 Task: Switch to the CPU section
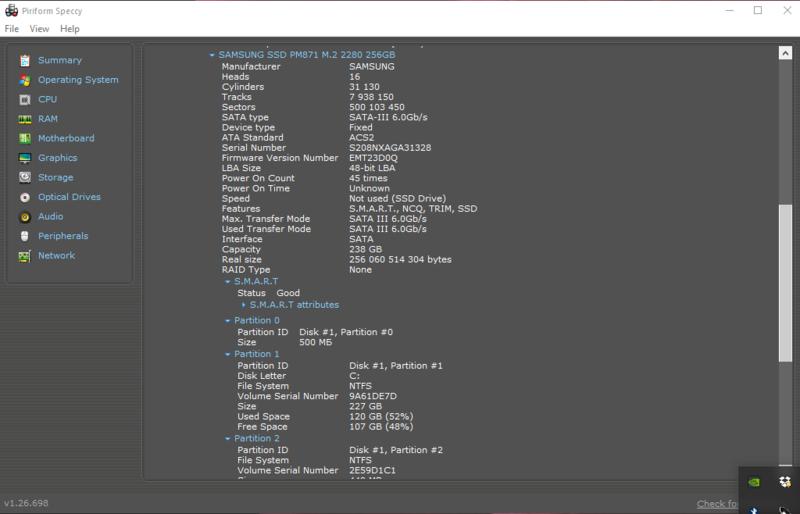pyautogui.click(x=47, y=100)
